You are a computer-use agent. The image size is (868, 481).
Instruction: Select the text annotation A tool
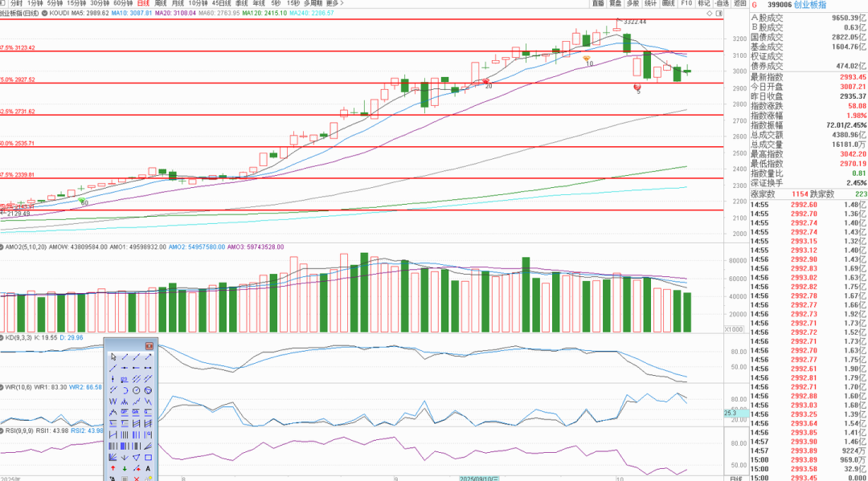coord(149,468)
